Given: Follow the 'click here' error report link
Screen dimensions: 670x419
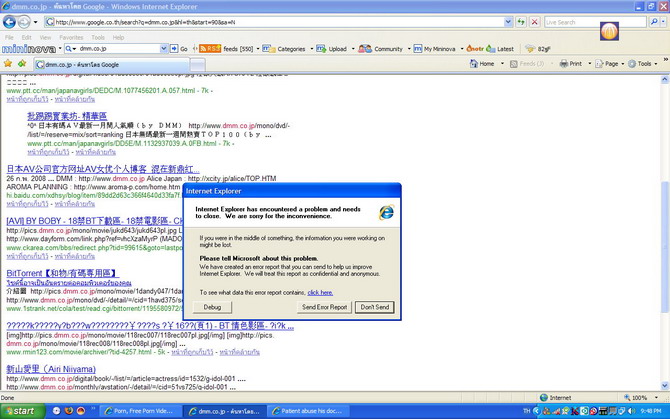Looking at the screenshot, I should (x=320, y=293).
